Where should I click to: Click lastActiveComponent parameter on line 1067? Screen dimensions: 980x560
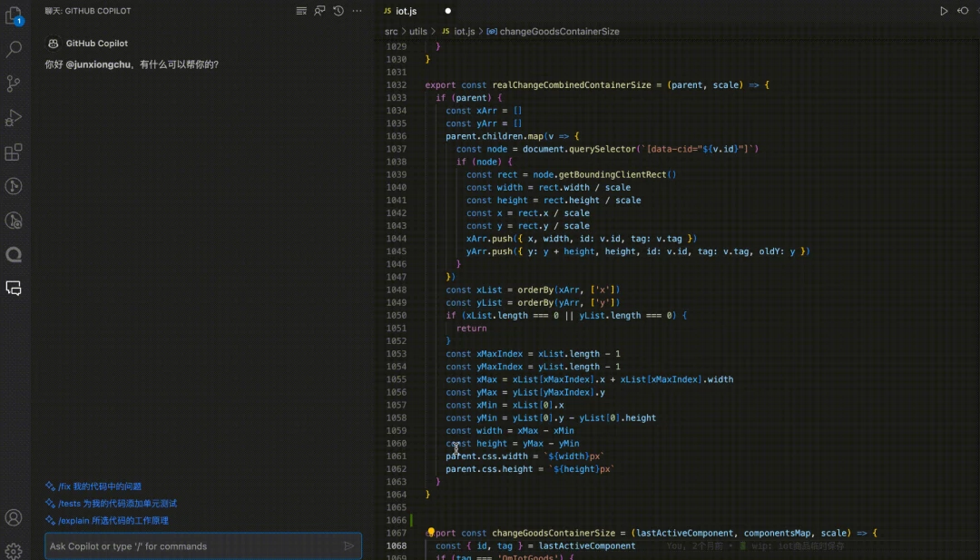685,533
